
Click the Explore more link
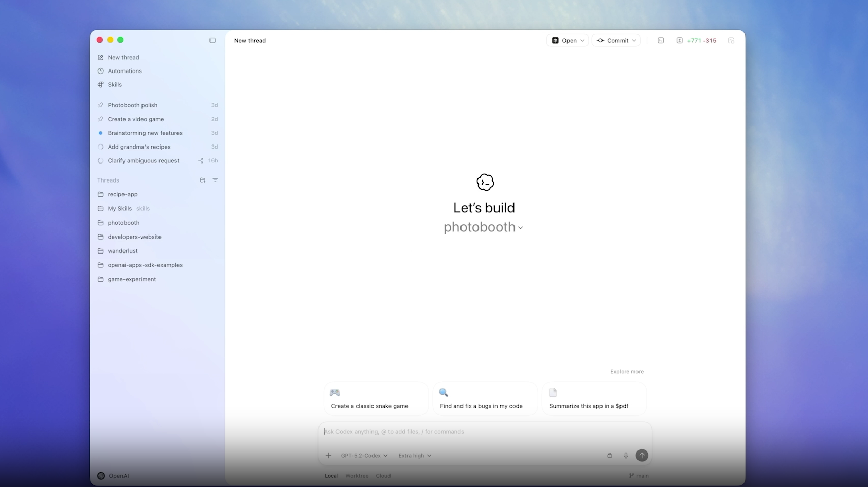point(627,372)
